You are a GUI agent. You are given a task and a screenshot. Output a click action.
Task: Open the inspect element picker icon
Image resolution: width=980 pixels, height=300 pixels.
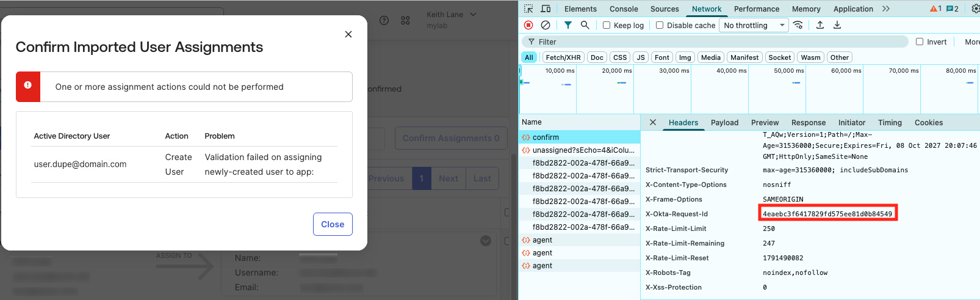coord(528,9)
